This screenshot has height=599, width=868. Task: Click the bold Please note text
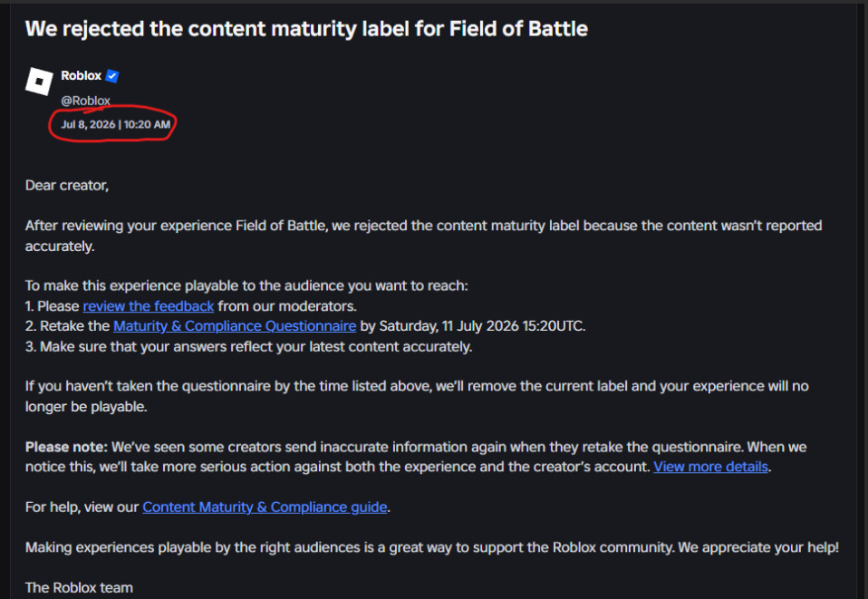[x=66, y=447]
